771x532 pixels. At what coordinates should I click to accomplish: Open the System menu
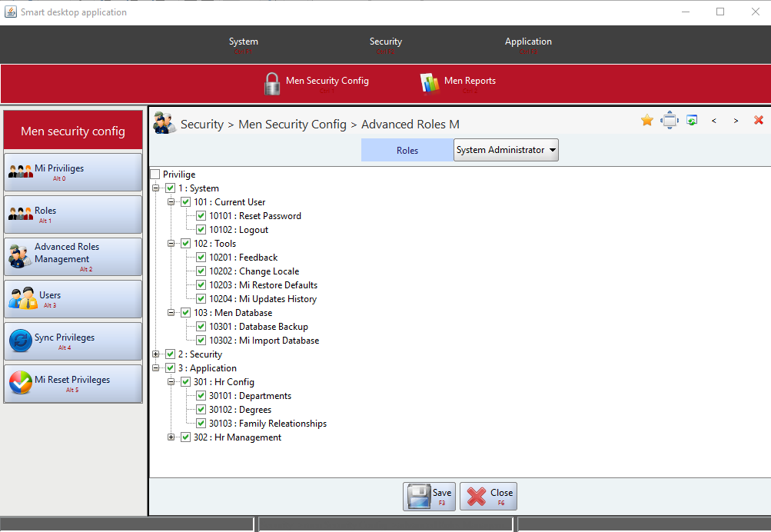coord(244,42)
